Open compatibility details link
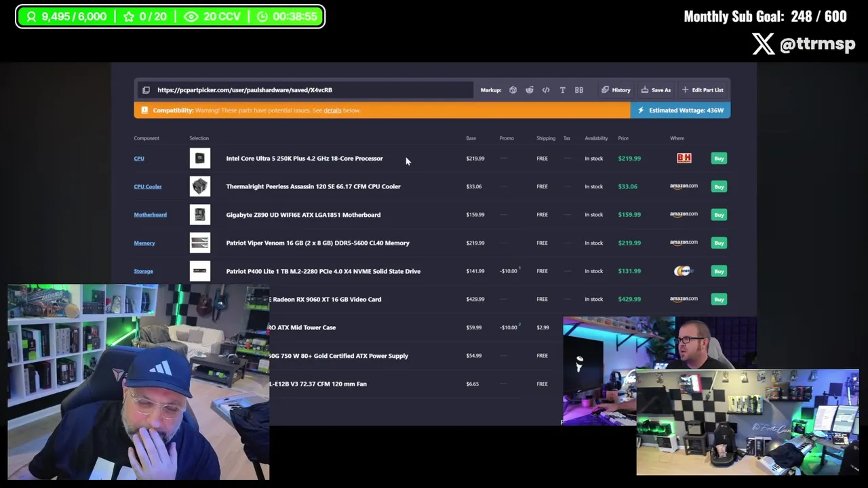868x488 pixels. tap(332, 110)
